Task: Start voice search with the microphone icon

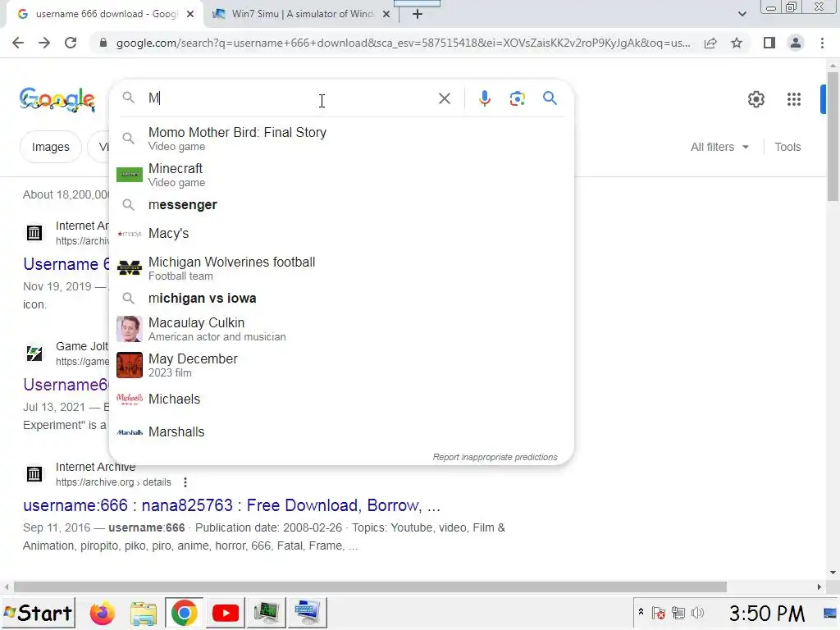Action: point(485,98)
